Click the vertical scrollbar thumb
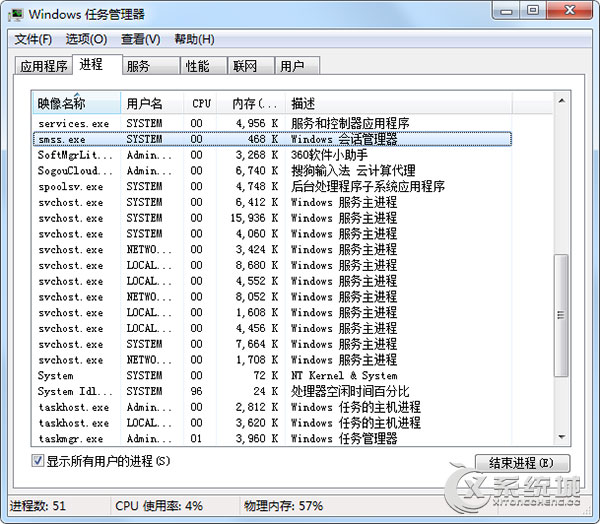 click(x=561, y=315)
